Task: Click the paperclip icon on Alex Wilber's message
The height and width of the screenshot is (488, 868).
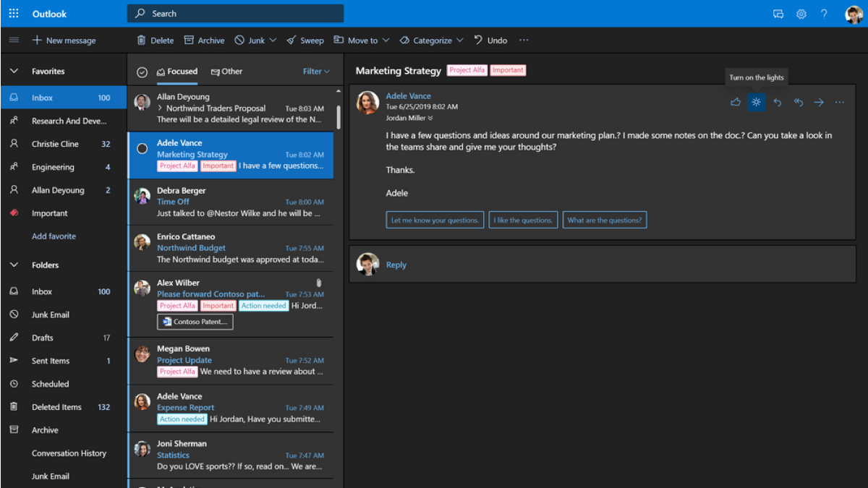Action: click(319, 283)
